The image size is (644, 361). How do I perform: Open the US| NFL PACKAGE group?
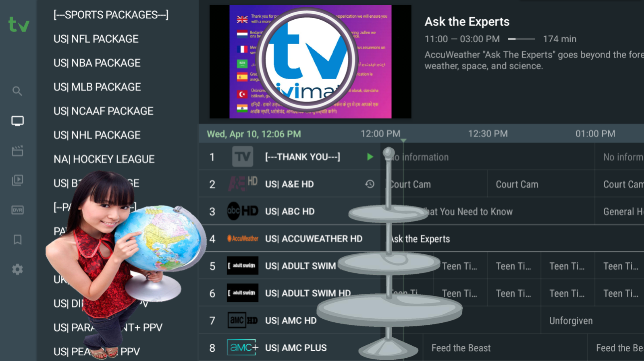(x=96, y=39)
